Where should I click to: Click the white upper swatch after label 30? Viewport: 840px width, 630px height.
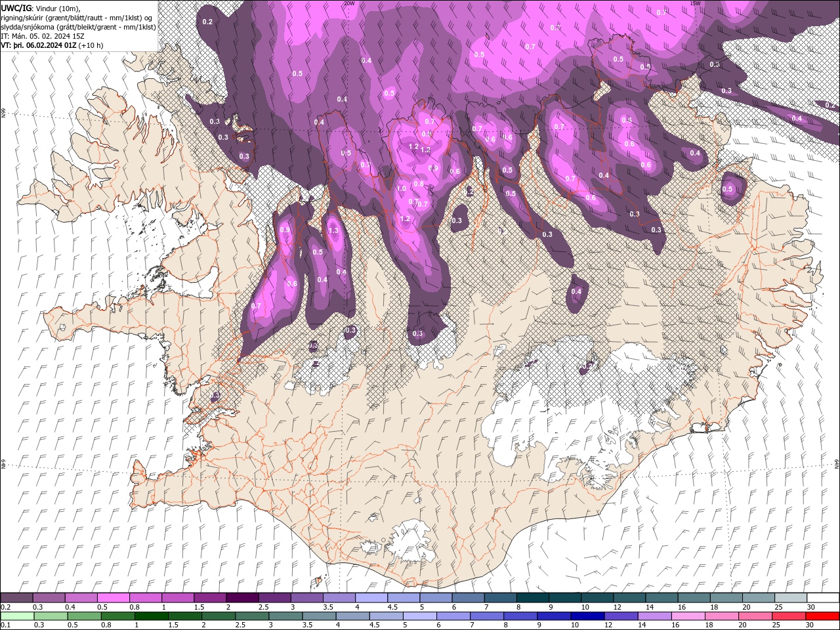823,598
